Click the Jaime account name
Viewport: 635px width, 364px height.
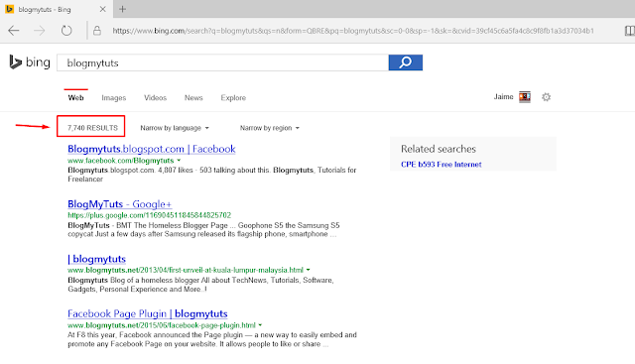coord(503,97)
